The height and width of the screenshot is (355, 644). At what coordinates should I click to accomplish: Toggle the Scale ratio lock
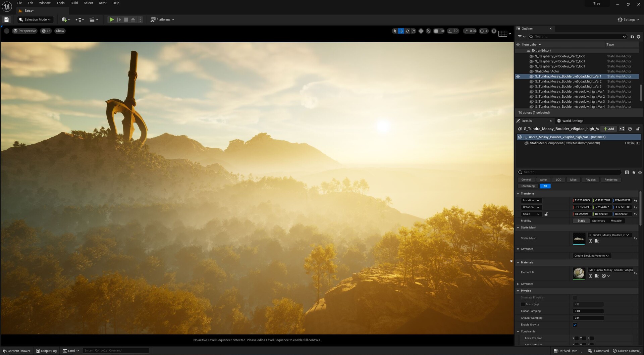(546, 214)
